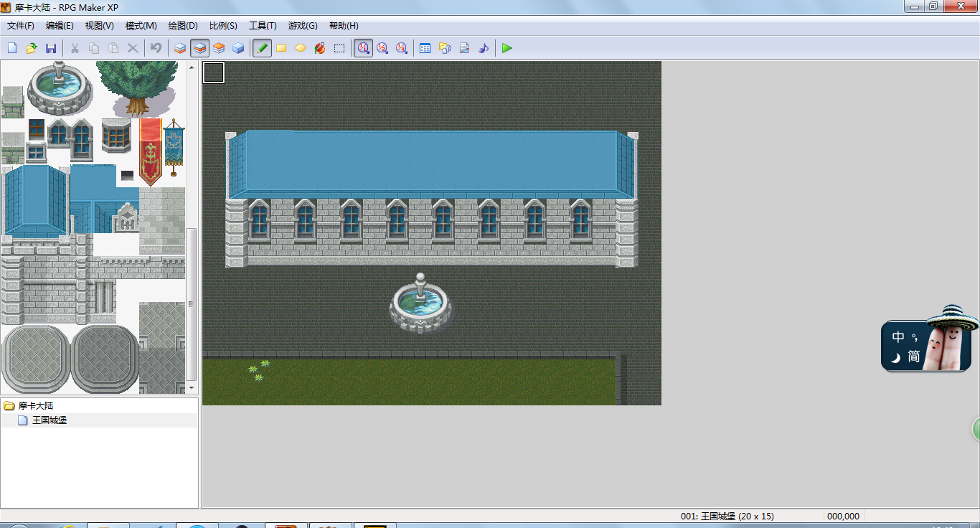Pick the large tree tile in the palette

137,88
